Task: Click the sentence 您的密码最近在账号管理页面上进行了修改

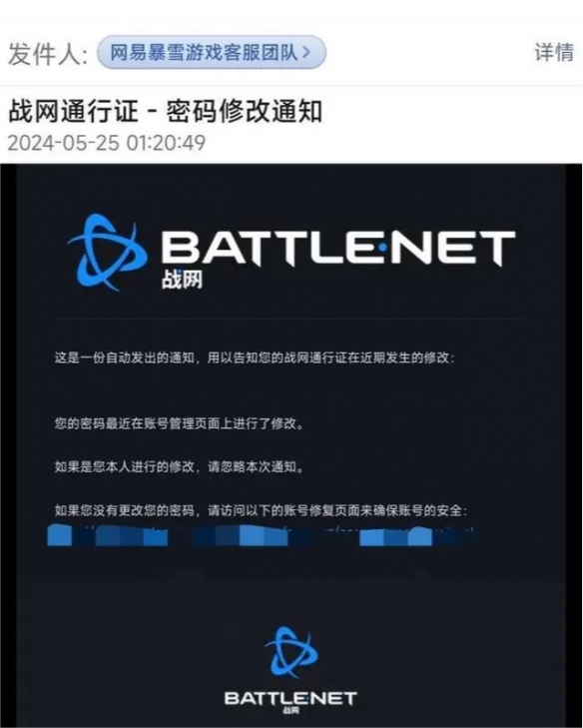Action: pos(179,423)
